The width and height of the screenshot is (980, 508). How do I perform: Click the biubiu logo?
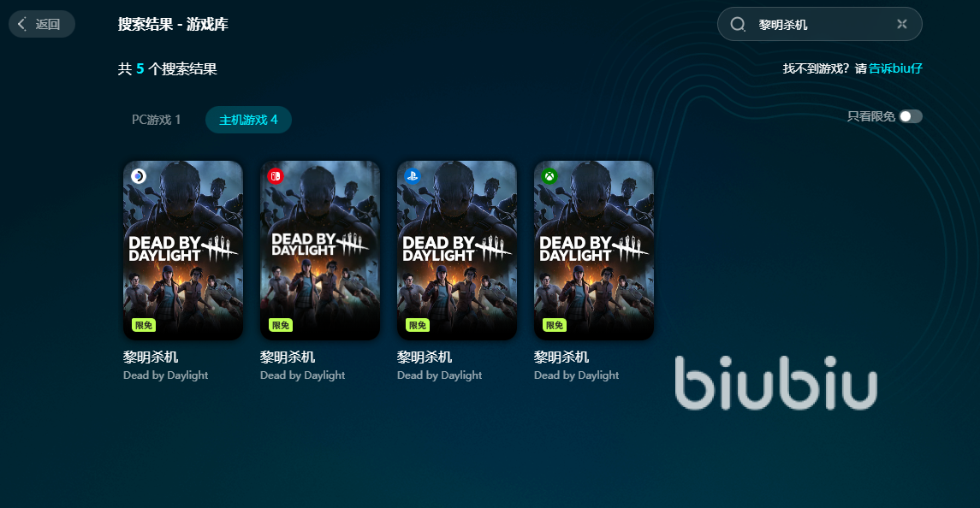(775, 382)
